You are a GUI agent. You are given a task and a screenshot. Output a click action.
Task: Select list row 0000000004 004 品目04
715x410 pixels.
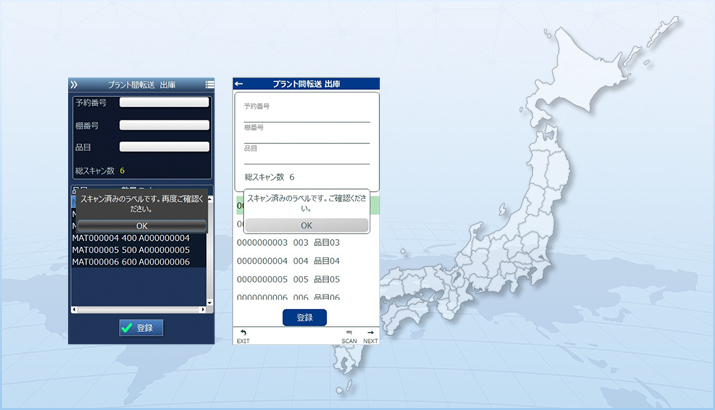pyautogui.click(x=289, y=261)
